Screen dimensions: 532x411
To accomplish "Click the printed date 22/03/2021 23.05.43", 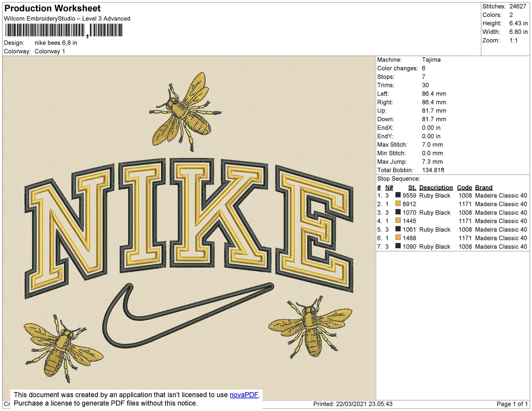I will pos(364,404).
